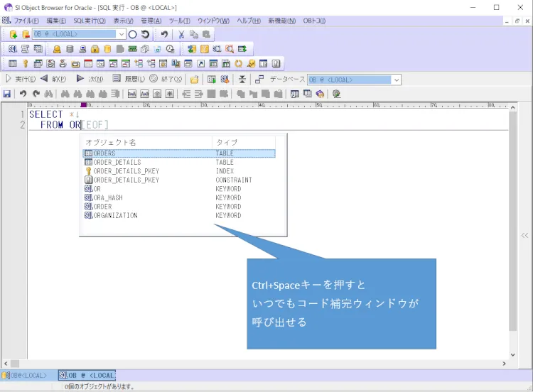Select ORDERS table in completion list
Image resolution: width=533 pixels, height=392 pixels.
click(x=179, y=153)
